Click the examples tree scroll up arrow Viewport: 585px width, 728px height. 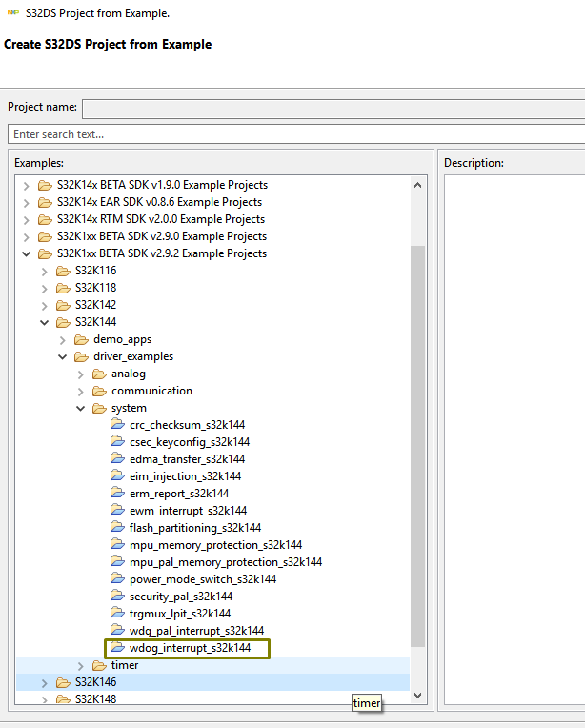click(x=418, y=185)
